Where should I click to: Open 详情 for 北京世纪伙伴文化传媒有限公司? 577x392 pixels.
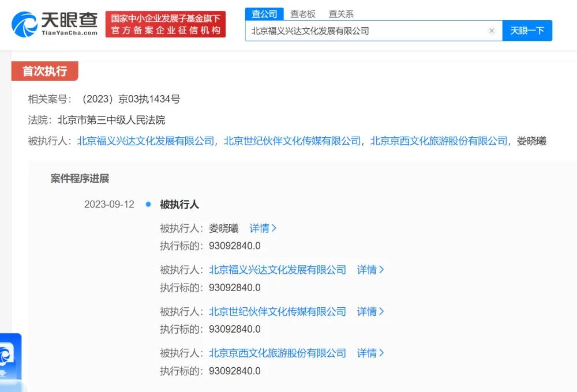tap(370, 312)
